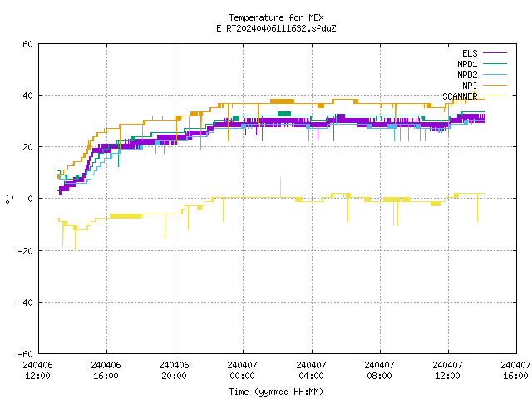This screenshot has height=399, width=532.
Task: Click the 04:00 x-axis time label
Action: [311, 376]
